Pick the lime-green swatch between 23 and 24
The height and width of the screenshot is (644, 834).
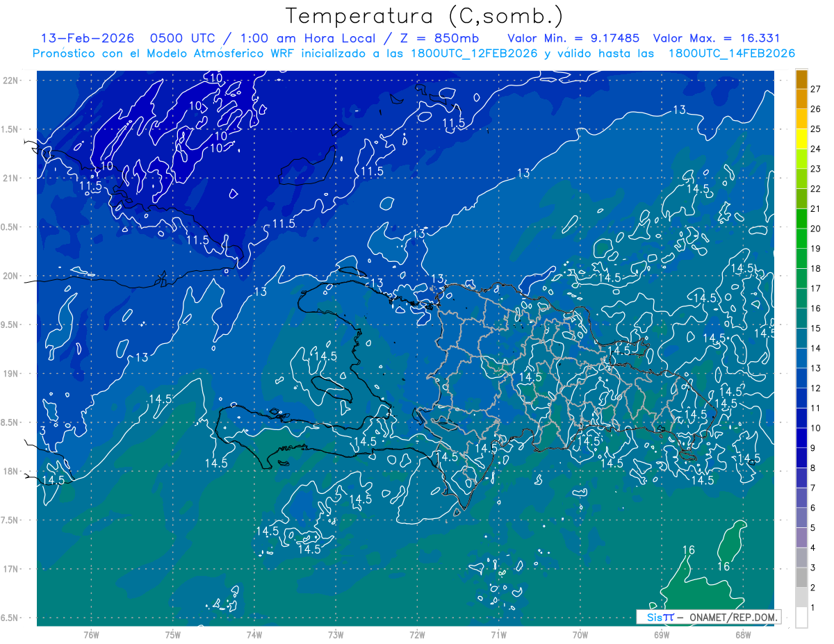point(801,158)
